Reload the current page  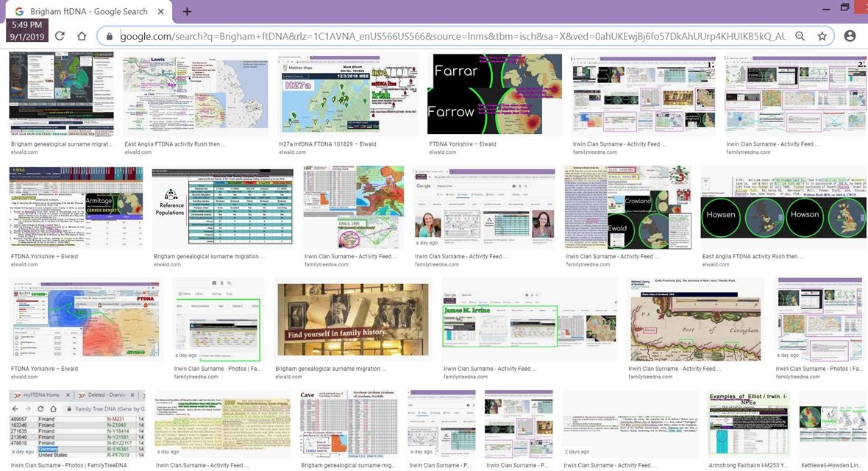(x=60, y=36)
